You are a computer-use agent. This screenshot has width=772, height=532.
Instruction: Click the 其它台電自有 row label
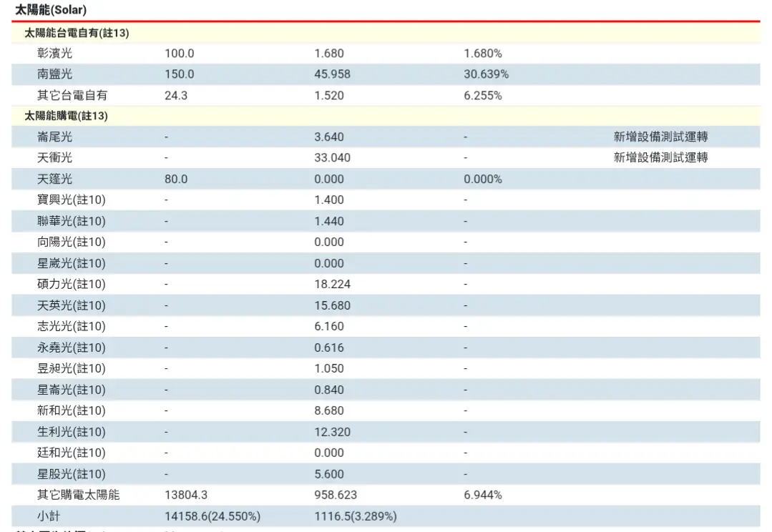pos(72,95)
